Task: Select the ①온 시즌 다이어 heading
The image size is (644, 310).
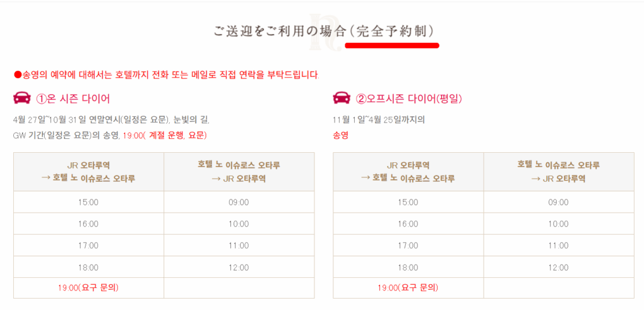Action: pyautogui.click(x=73, y=99)
